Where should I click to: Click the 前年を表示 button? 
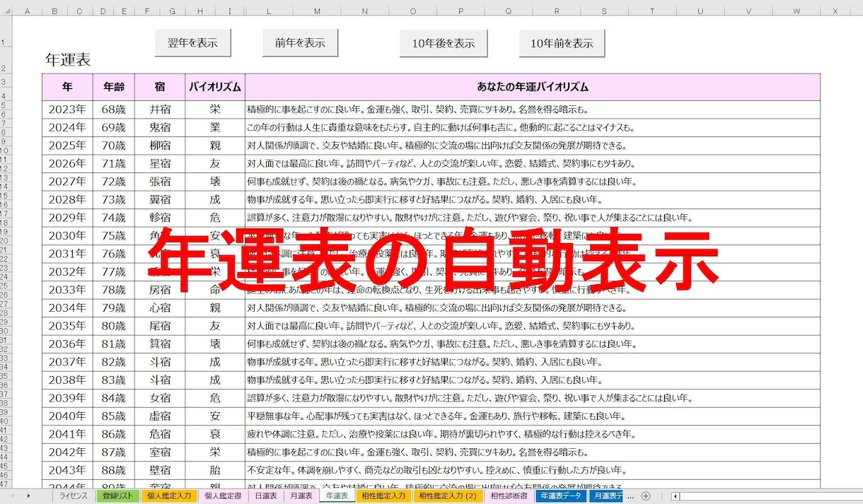pyautogui.click(x=300, y=43)
